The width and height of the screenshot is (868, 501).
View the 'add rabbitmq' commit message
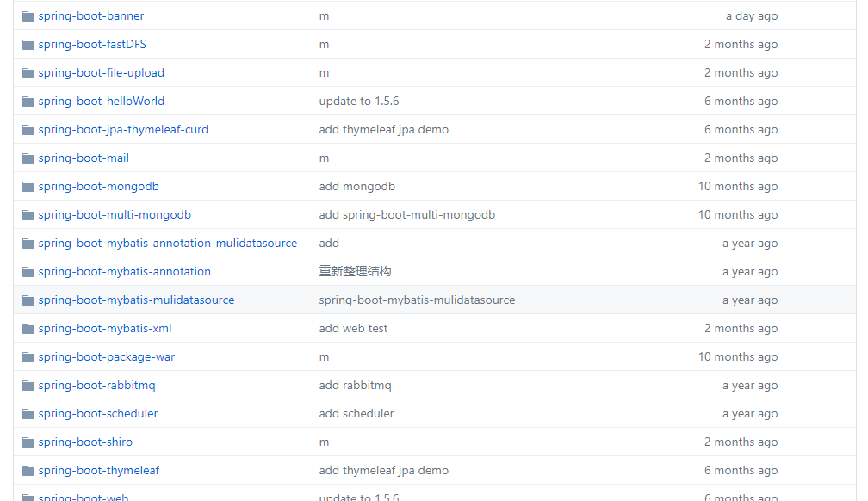(x=355, y=386)
